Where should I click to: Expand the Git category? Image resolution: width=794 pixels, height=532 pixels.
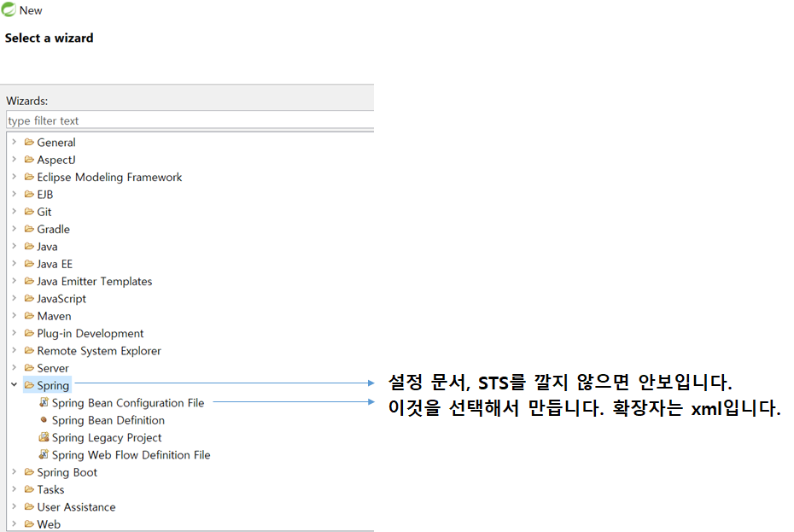point(15,212)
